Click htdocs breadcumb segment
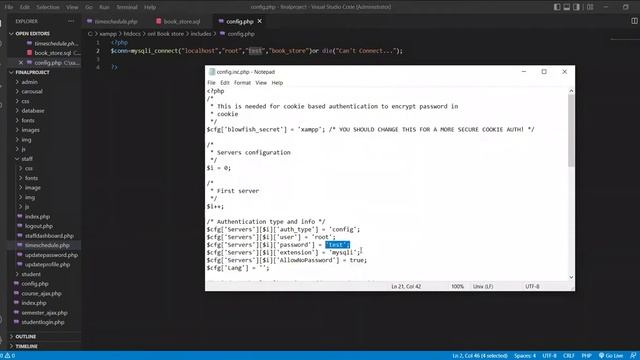 tap(132, 34)
